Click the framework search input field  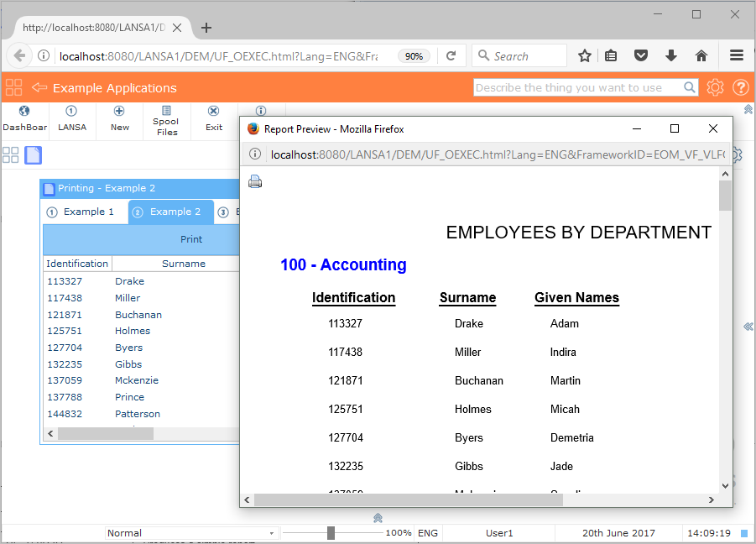click(x=577, y=87)
